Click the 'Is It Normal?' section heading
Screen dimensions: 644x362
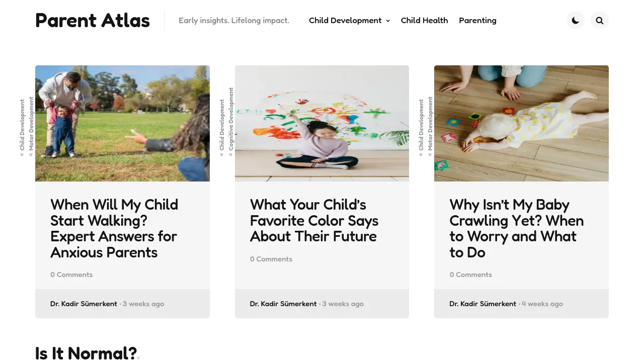(x=86, y=353)
